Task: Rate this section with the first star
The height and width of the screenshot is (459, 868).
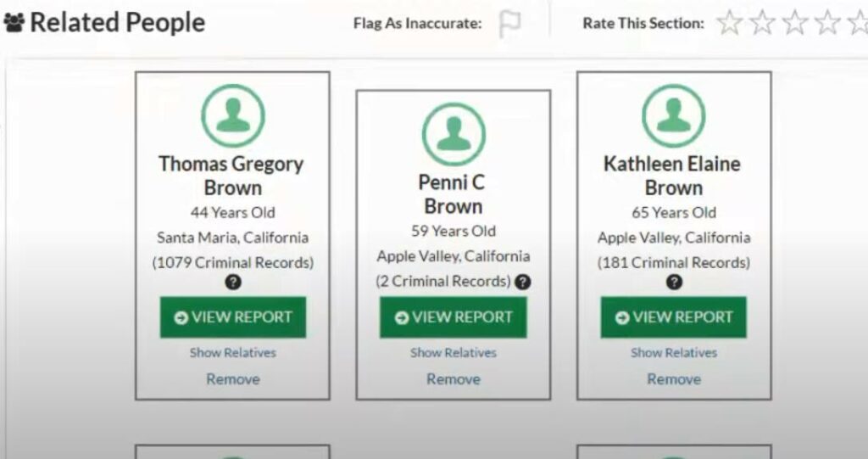Action: coord(729,23)
